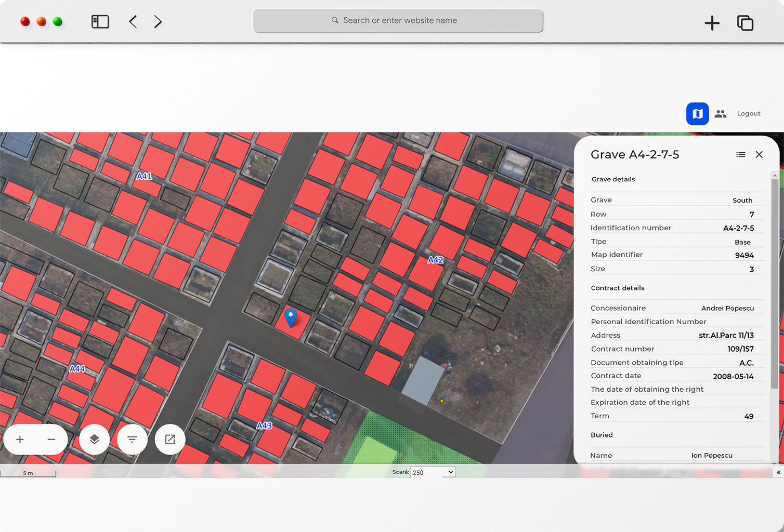Screen dimensions: 784x532
Task: Click the green highlighted plot on map
Action: (x=375, y=450)
